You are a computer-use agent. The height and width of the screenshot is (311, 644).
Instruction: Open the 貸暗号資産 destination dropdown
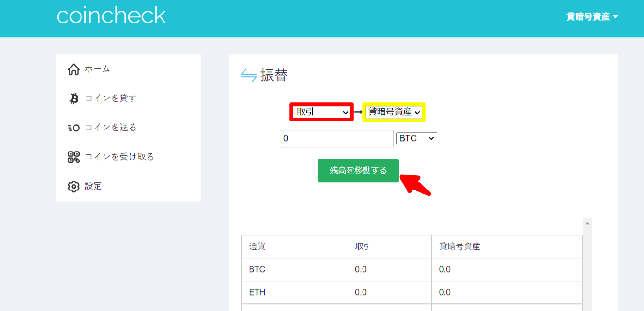tap(393, 112)
